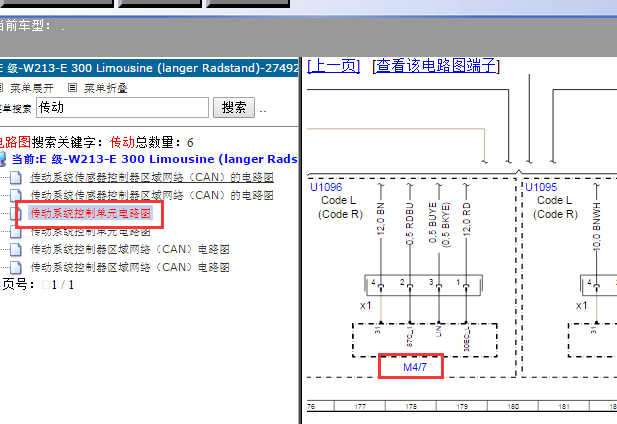Click the document icon beside the red highlighted 传动系统控制单元电路图
Screen dimensions: 617x424
click(16, 214)
